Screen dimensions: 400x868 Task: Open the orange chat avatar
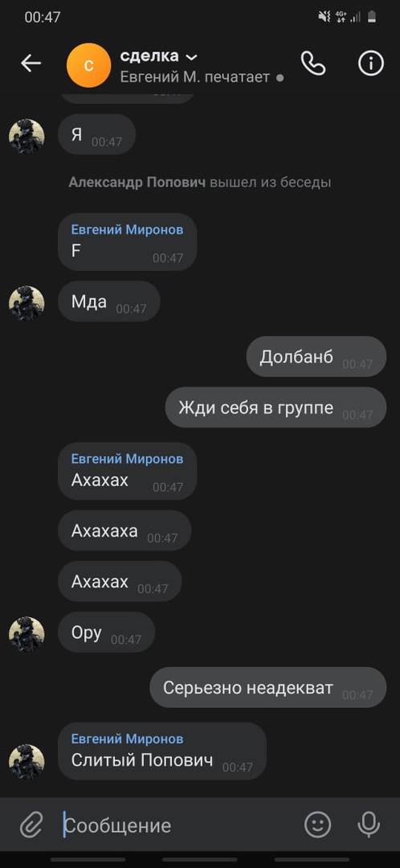[88, 65]
